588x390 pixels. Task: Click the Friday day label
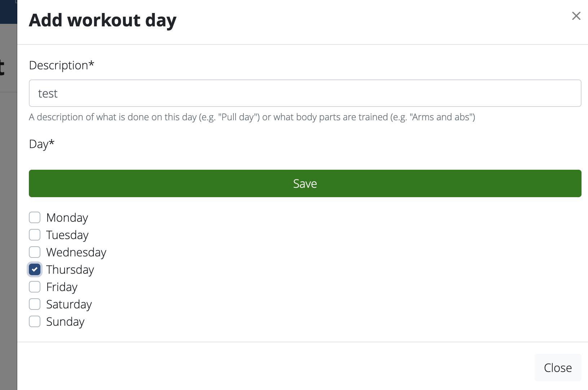(x=61, y=287)
